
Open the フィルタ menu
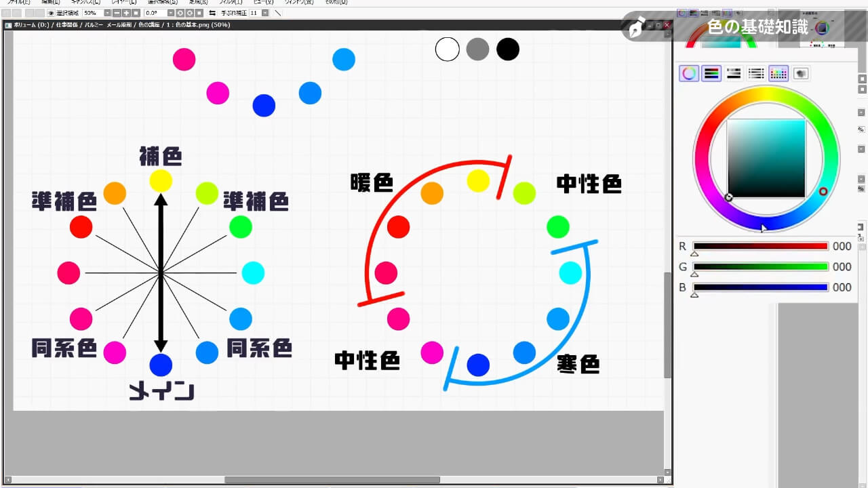231,2
